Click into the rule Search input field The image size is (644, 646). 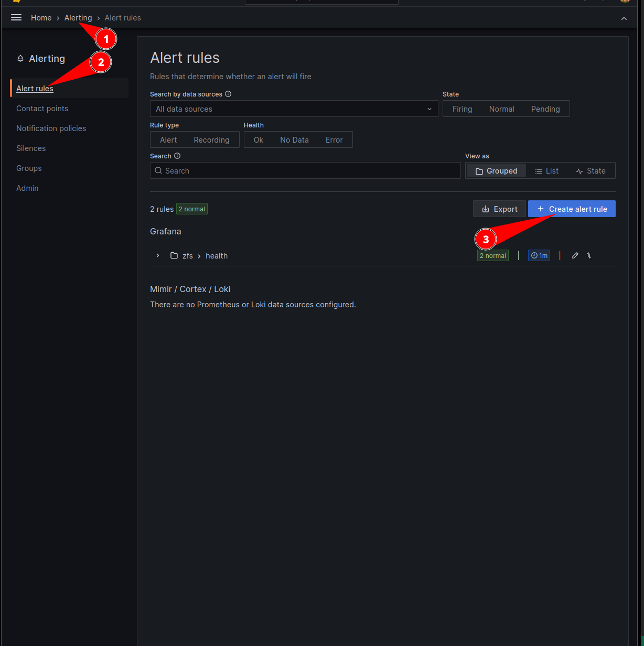(x=309, y=171)
